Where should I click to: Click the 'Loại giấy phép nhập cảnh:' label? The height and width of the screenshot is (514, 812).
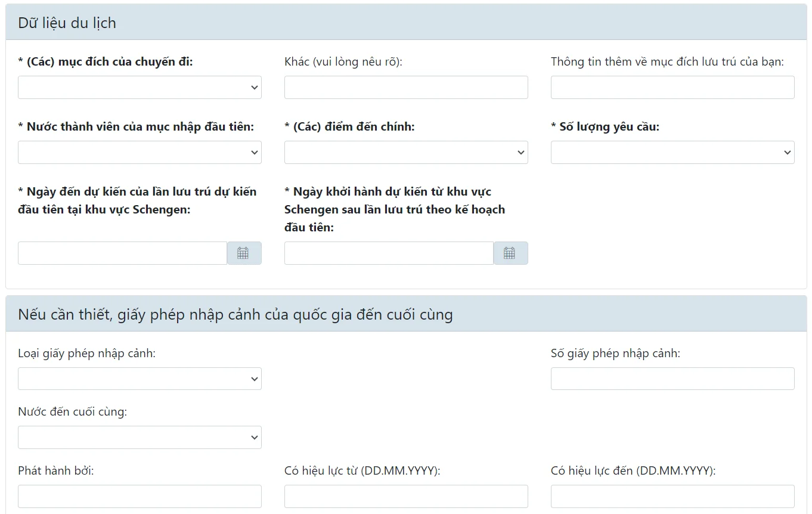[86, 353]
